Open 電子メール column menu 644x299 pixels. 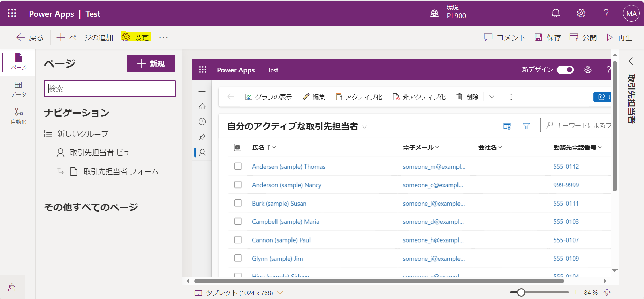click(x=421, y=147)
